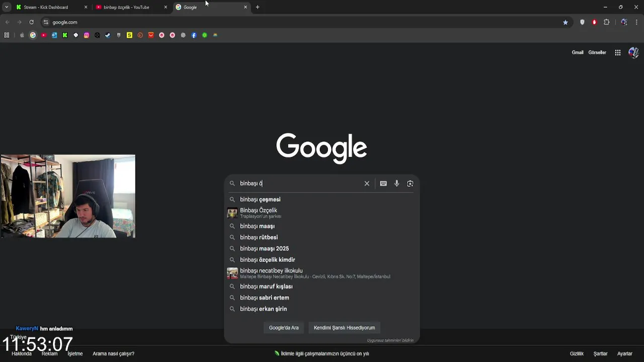Close the YouTube tab
Viewport: 644px width, 362px height.
tap(166, 7)
